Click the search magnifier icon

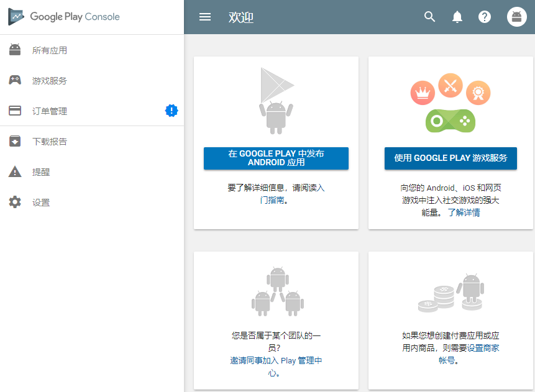click(x=429, y=17)
